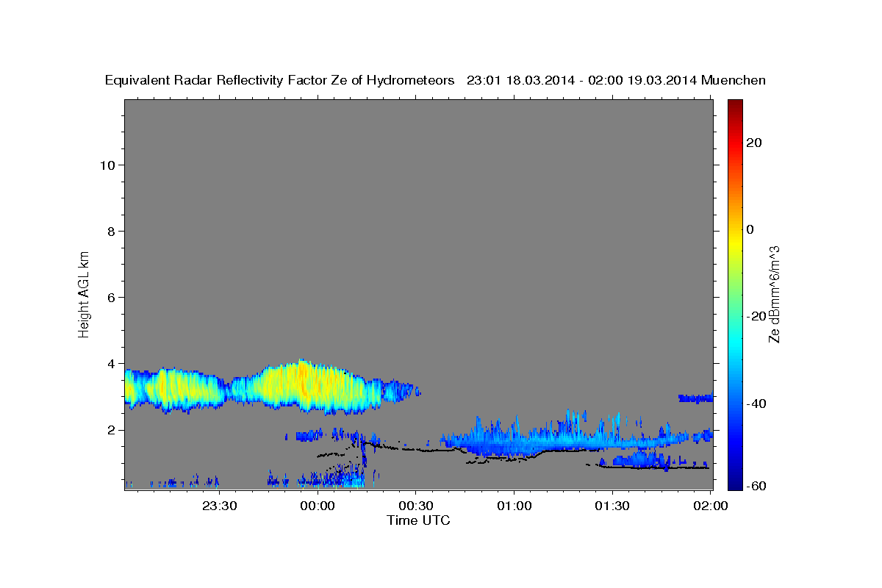Click the "Time UTC" axis label
The width and height of the screenshot is (882, 588).
[418, 520]
